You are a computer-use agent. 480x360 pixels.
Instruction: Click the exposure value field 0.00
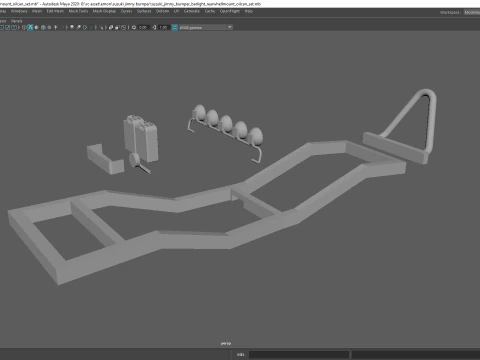click(x=143, y=27)
